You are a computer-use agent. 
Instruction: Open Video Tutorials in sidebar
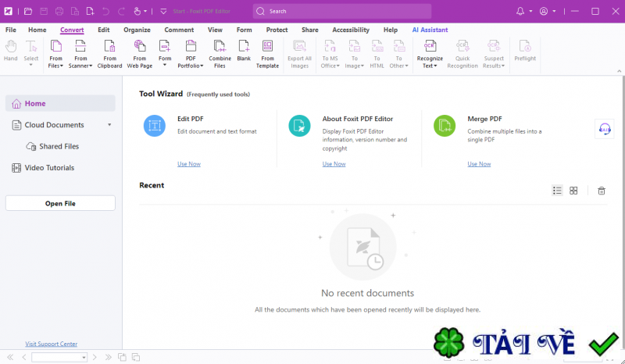(x=44, y=168)
